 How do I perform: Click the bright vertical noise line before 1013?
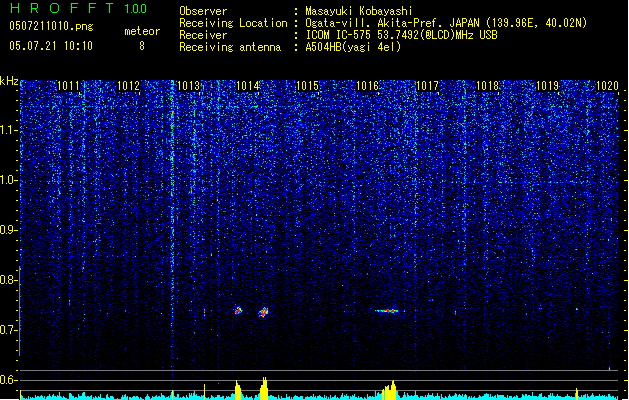(172, 225)
